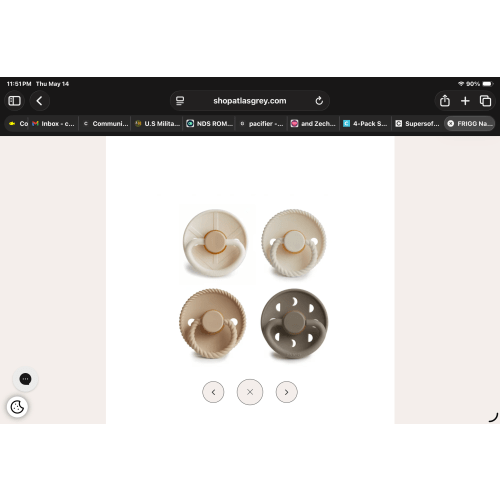Image resolution: width=500 pixels, height=500 pixels.
Task: Open the page settings reader icon
Action: tap(180, 101)
